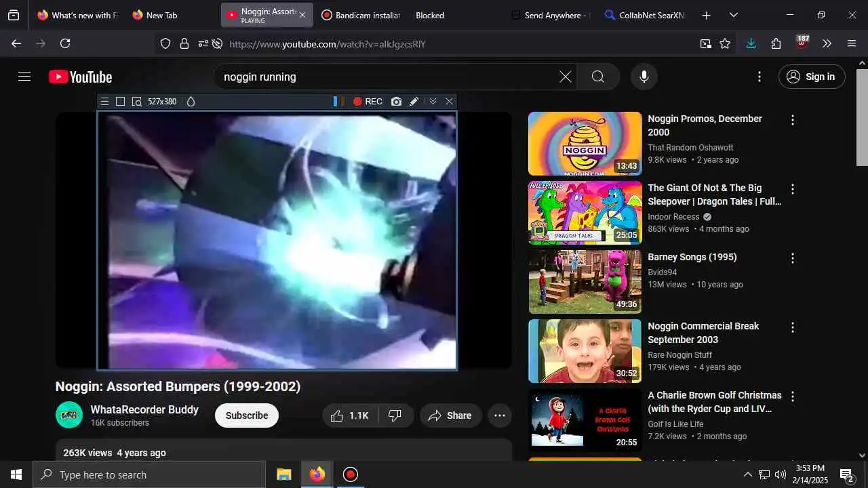Subscribe to WhataRecorder Buddy

click(x=247, y=415)
